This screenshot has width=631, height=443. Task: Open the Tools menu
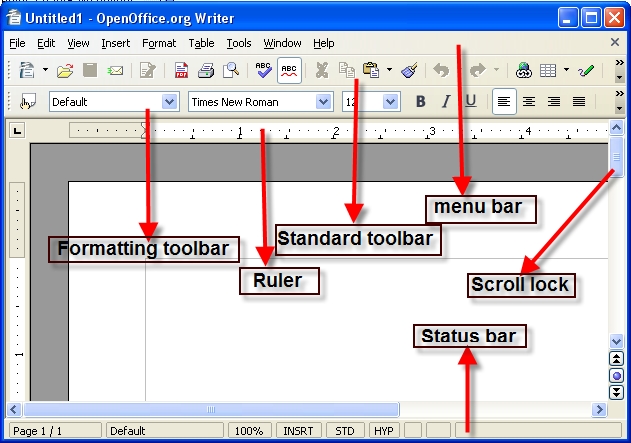pyautogui.click(x=239, y=43)
